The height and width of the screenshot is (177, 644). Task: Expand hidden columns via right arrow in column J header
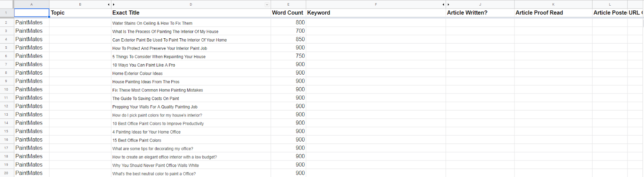click(x=448, y=4)
